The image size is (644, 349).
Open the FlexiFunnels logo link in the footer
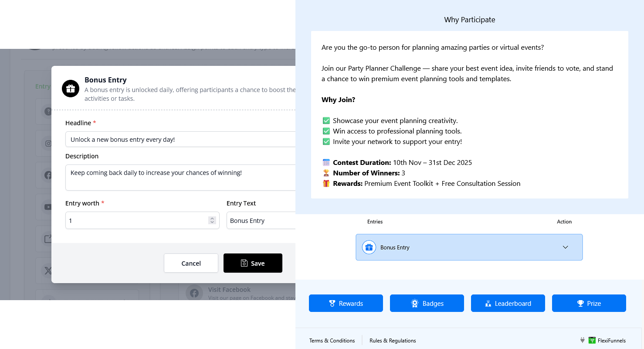(607, 341)
